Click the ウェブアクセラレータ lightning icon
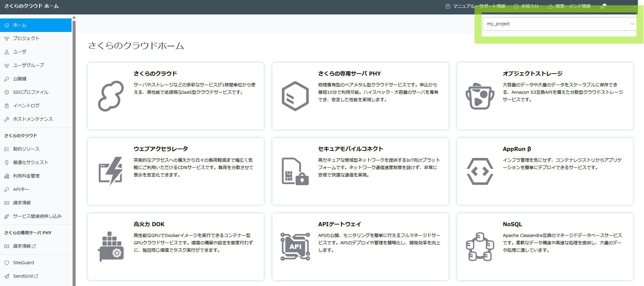The width and height of the screenshot is (644, 286). click(111, 171)
